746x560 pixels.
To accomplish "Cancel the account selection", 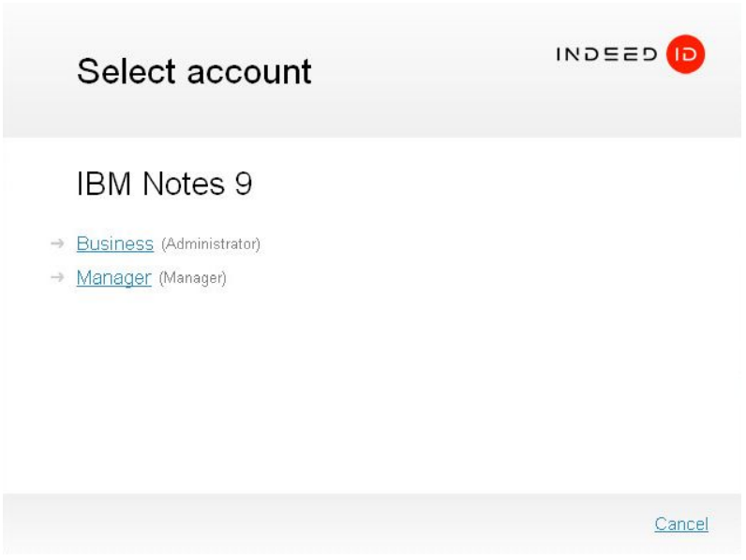I will 680,524.
